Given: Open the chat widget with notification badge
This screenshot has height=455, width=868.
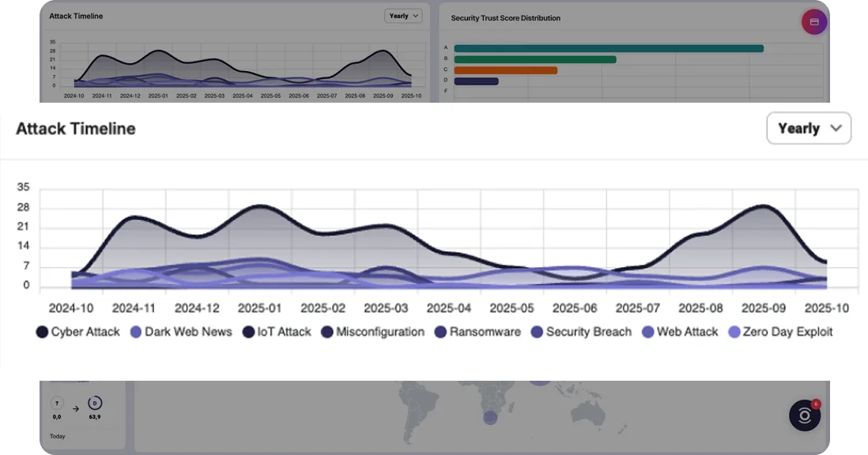Looking at the screenshot, I should (805, 416).
